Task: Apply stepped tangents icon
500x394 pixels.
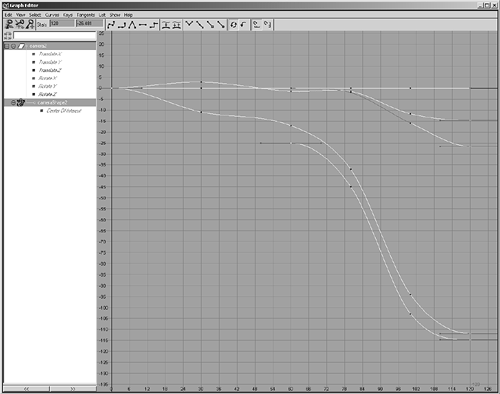Action: pos(153,24)
